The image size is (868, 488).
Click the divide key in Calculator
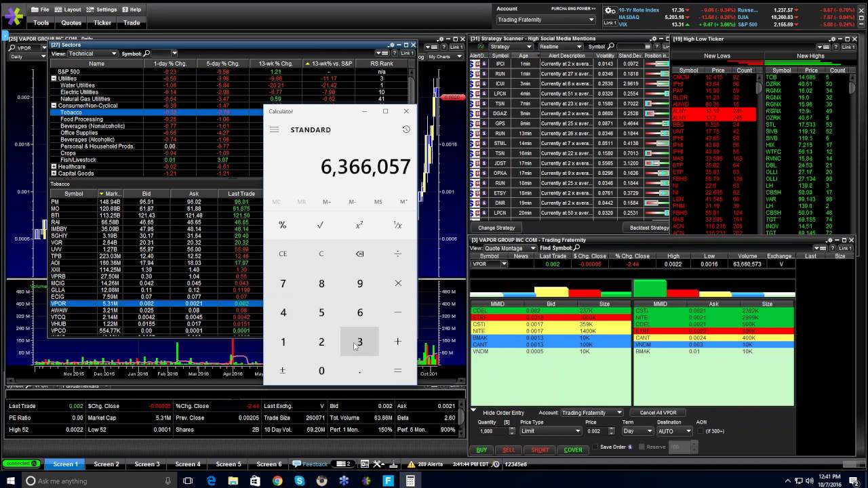point(397,253)
